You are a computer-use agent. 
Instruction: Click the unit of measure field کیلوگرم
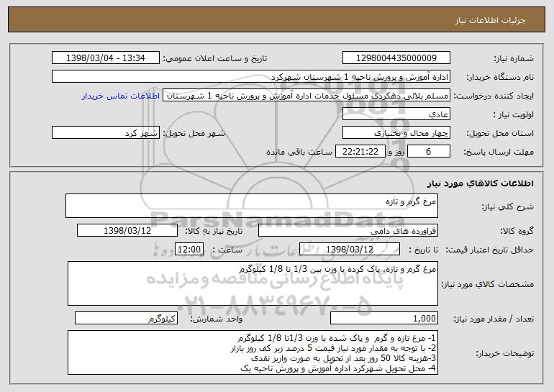pyautogui.click(x=126, y=318)
